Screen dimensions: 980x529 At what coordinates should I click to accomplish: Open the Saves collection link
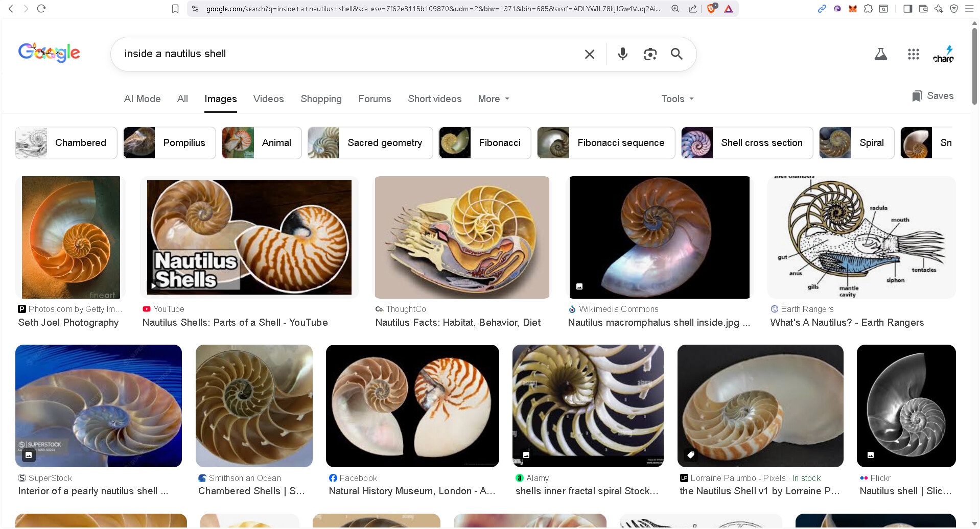pyautogui.click(x=933, y=96)
